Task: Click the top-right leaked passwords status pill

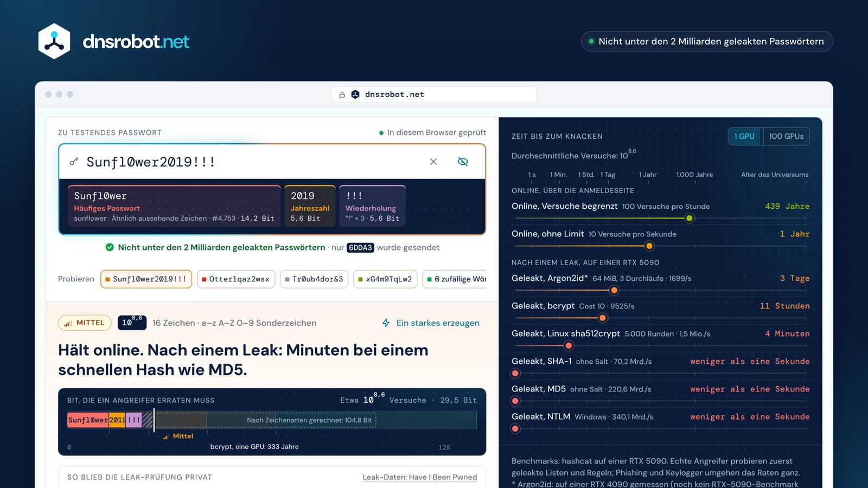Action: [707, 41]
